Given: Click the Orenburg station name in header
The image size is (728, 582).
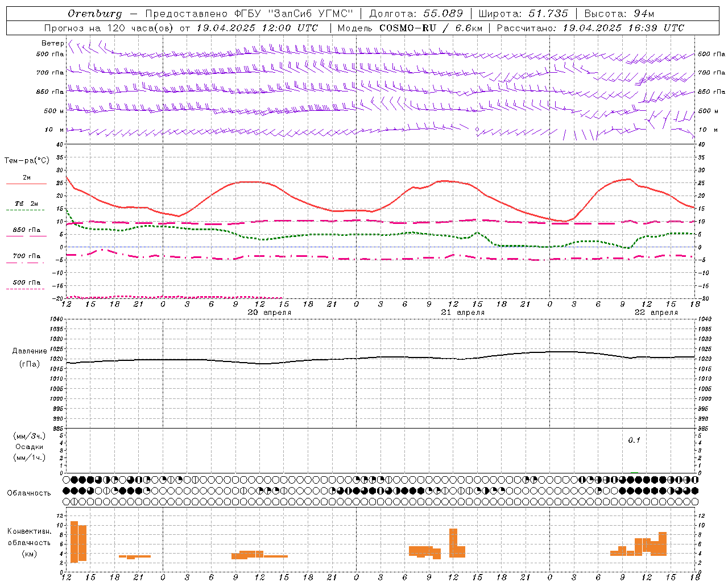Looking at the screenshot, I should coord(94,14).
